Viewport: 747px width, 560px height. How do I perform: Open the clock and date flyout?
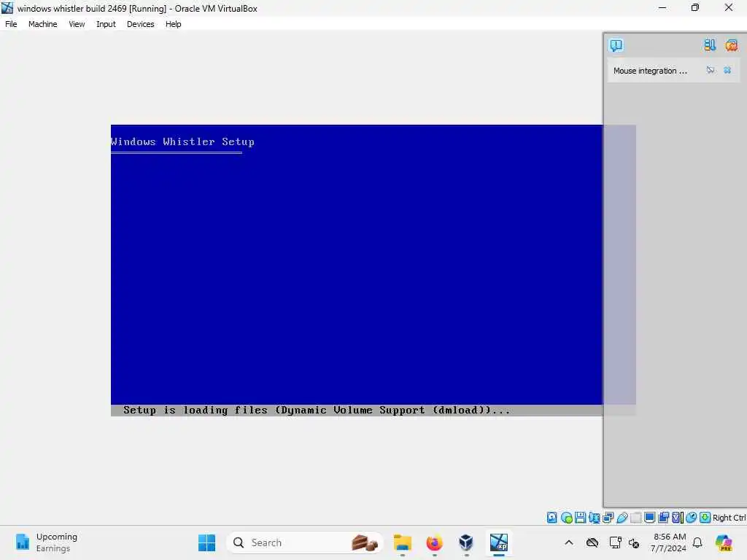pyautogui.click(x=668, y=542)
